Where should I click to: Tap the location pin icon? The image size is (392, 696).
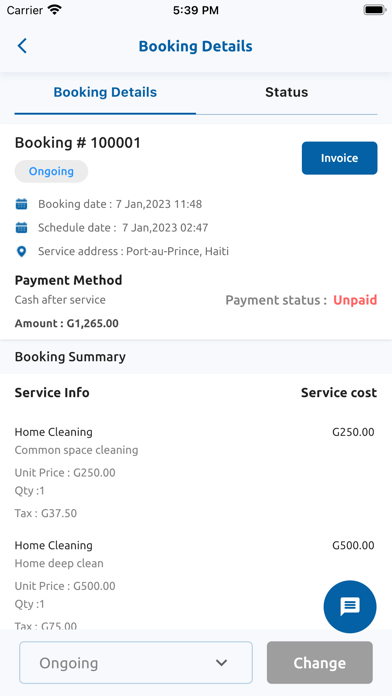pos(21,252)
